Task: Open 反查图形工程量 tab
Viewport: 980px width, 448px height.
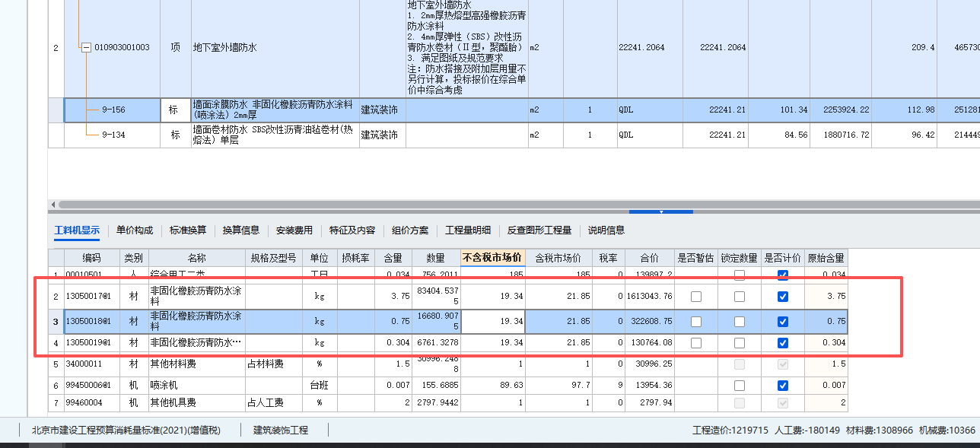Action: [539, 230]
